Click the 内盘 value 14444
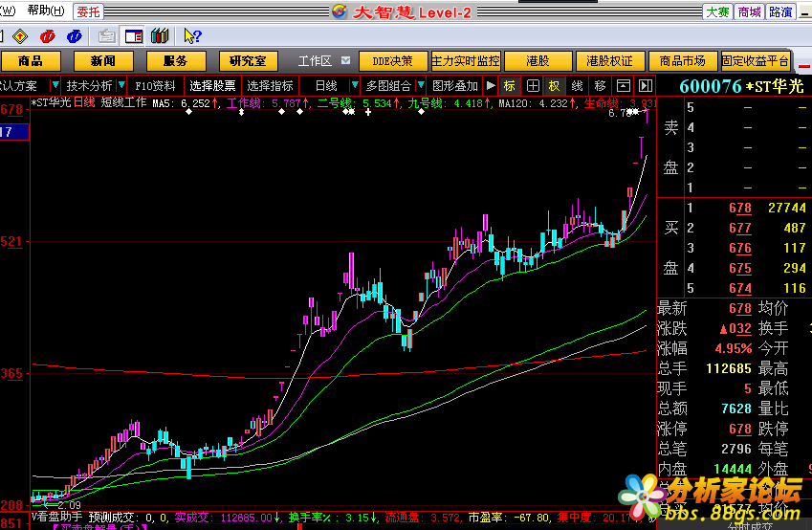Screen dimensions: 812x530 pyautogui.click(x=733, y=469)
